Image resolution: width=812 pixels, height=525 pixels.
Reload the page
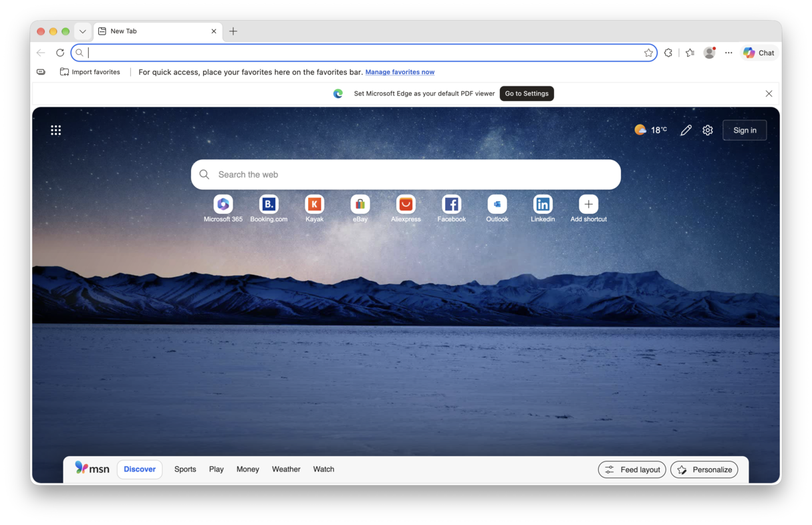pyautogui.click(x=60, y=53)
